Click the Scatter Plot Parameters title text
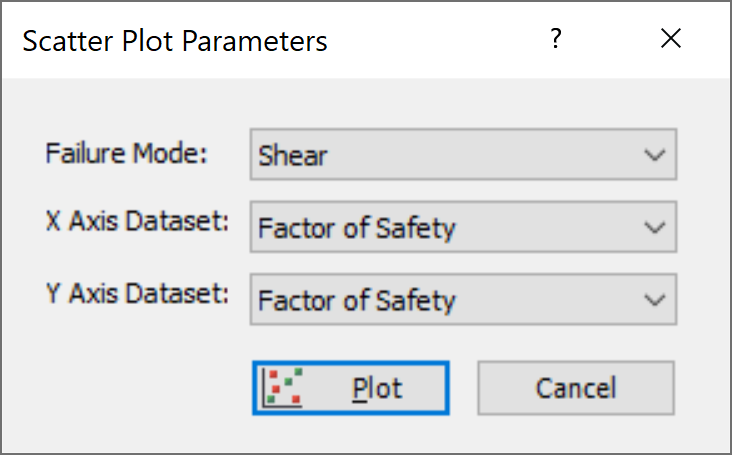This screenshot has width=732, height=455. [175, 41]
